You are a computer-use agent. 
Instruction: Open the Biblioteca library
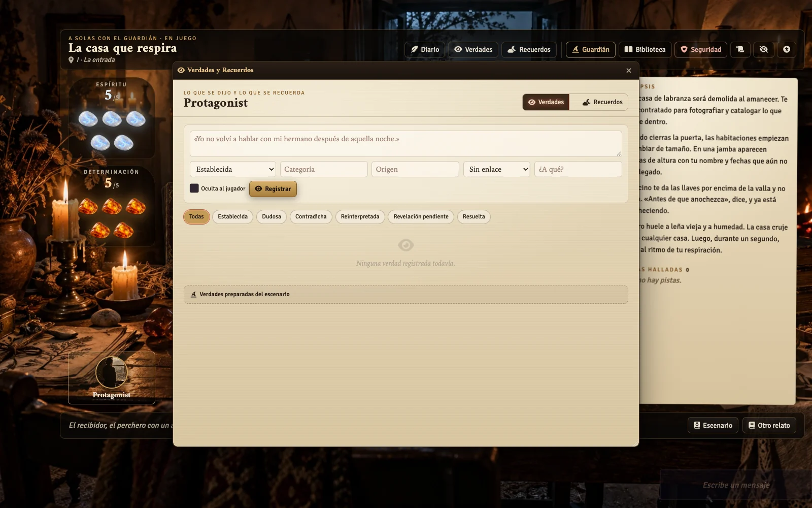click(645, 50)
